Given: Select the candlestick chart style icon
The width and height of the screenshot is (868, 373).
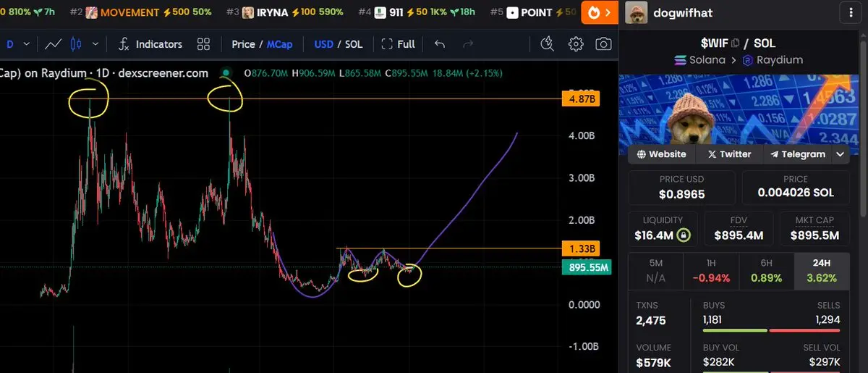Looking at the screenshot, I should click(76, 44).
